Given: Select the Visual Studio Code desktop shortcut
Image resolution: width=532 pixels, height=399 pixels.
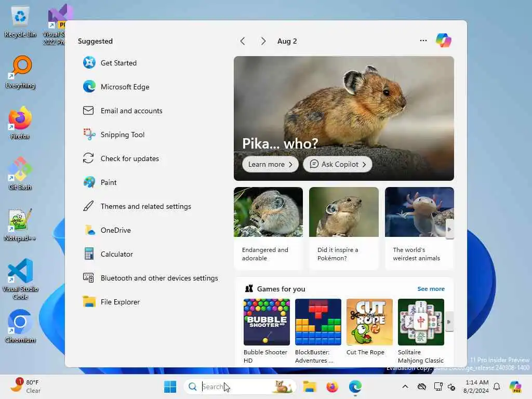Looking at the screenshot, I should tap(20, 279).
